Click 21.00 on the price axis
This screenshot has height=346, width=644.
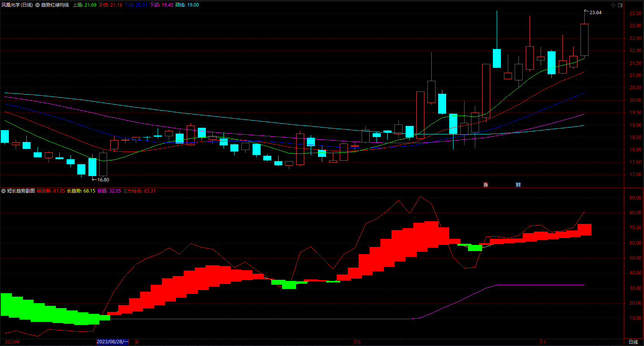(635, 75)
